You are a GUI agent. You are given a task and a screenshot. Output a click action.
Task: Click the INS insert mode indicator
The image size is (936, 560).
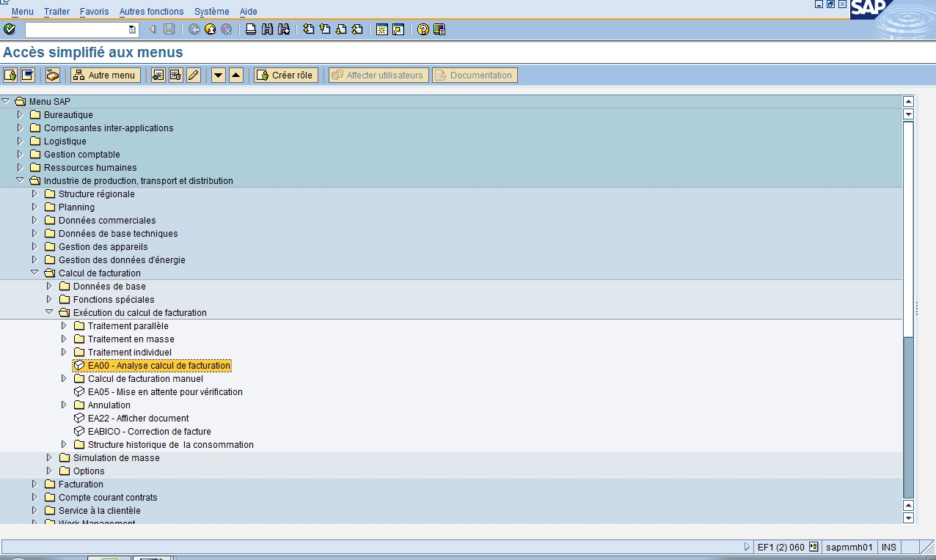888,547
